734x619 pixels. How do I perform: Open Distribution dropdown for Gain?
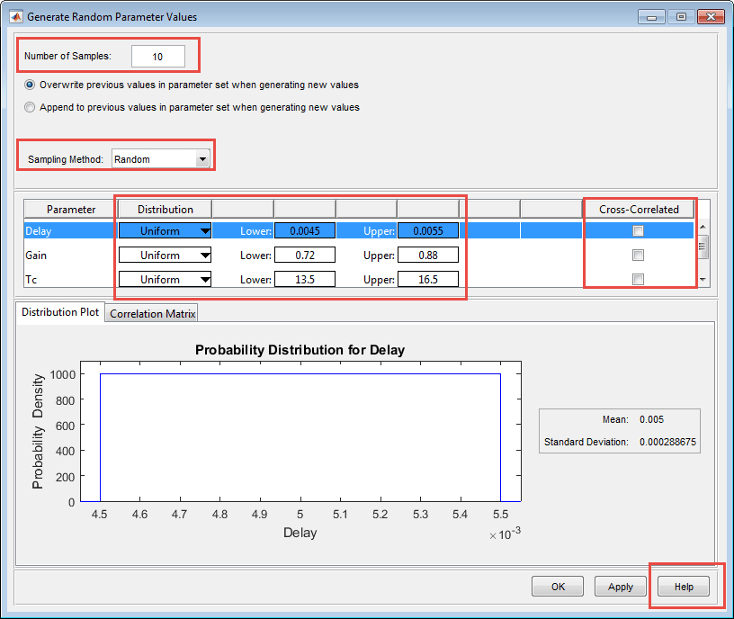pyautogui.click(x=165, y=255)
